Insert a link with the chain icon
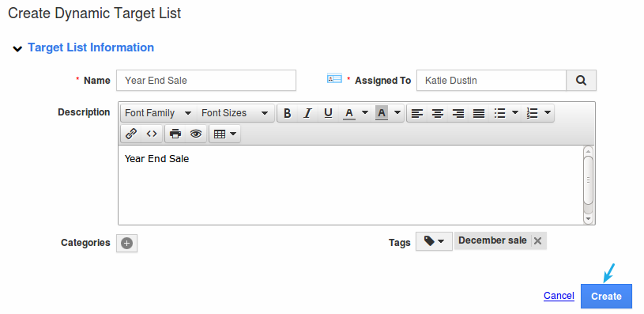The height and width of the screenshot is (314, 644). [x=131, y=134]
